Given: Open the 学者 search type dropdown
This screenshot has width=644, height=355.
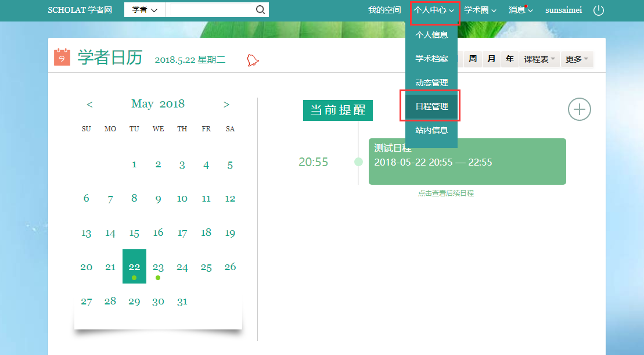Looking at the screenshot, I should coord(145,10).
